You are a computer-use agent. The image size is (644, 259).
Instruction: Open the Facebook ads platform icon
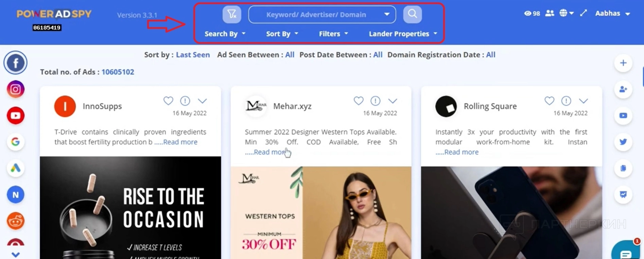coord(16,63)
